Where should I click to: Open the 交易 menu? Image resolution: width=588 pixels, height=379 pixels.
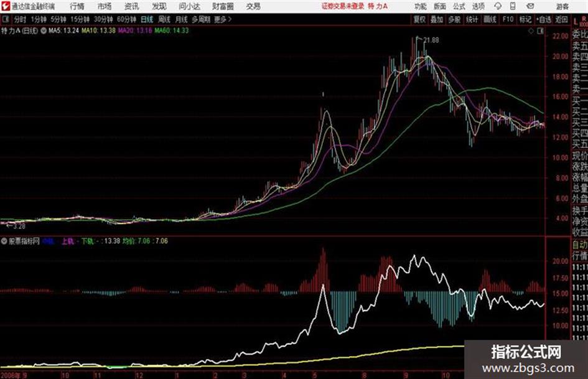click(253, 6)
